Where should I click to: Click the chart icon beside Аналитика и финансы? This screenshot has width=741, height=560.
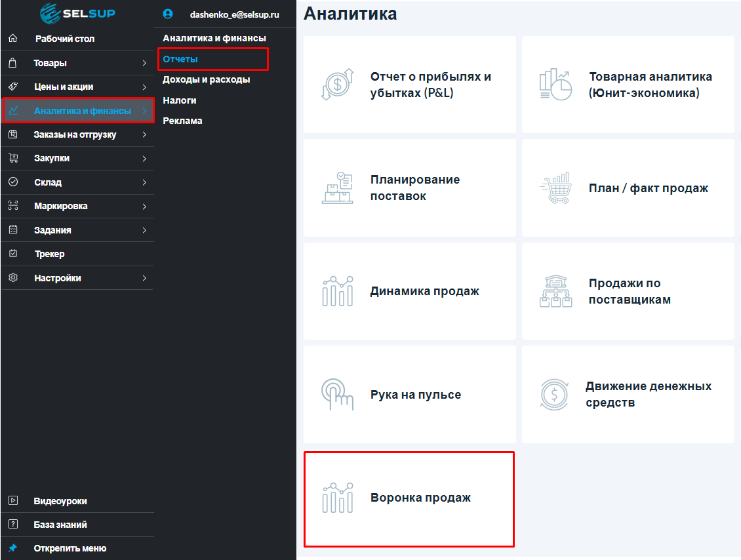pyautogui.click(x=13, y=110)
